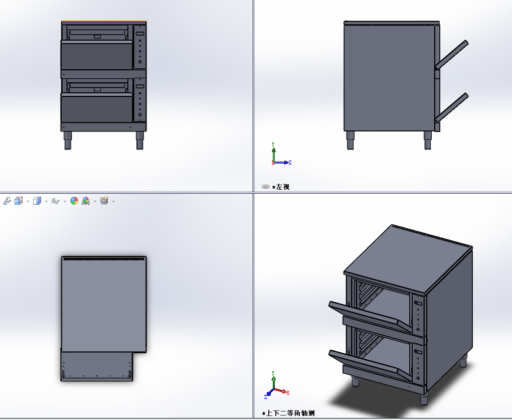Expand Hide/Show Items dropdown arrow

[65, 201]
